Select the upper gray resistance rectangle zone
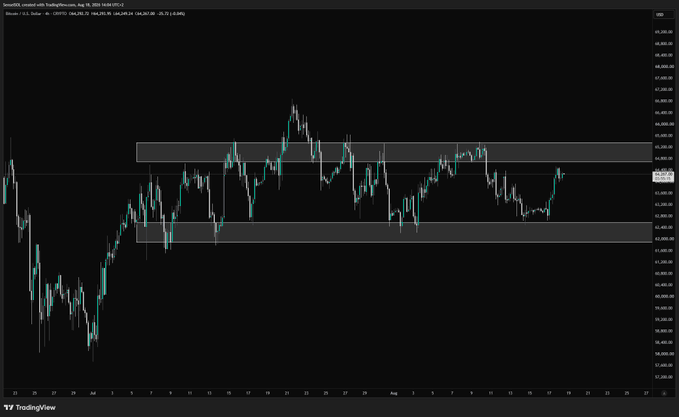The image size is (679, 417). [394, 152]
